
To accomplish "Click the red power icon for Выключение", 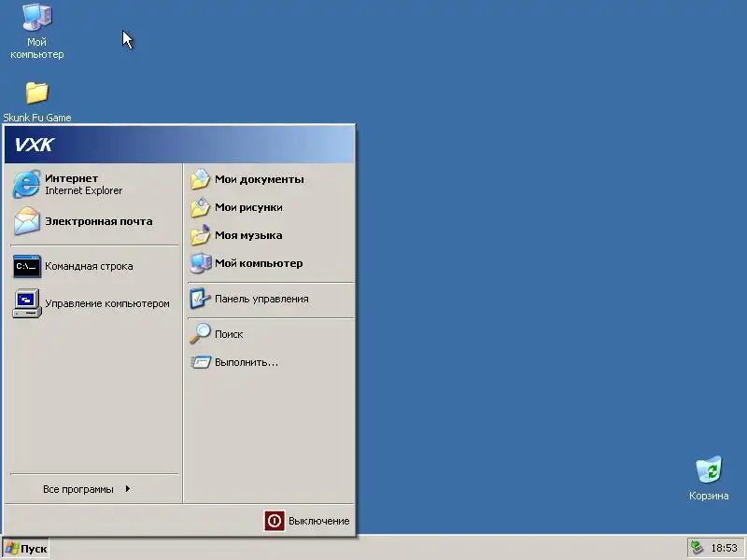I will click(275, 521).
